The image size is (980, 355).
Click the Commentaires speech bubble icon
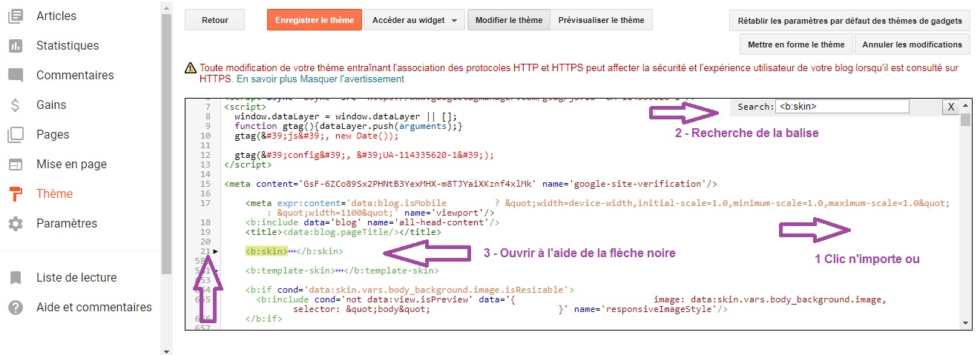click(16, 76)
